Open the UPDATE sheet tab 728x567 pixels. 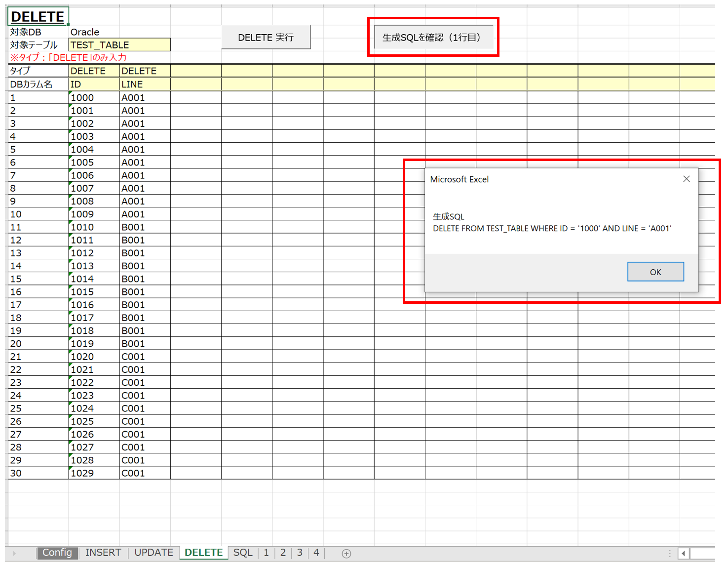click(153, 553)
